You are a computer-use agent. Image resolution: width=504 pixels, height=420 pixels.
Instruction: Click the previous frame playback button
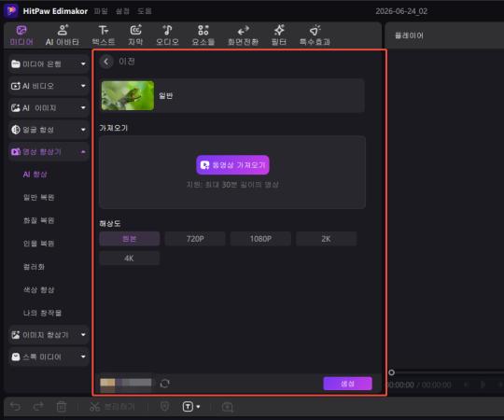click(466, 385)
